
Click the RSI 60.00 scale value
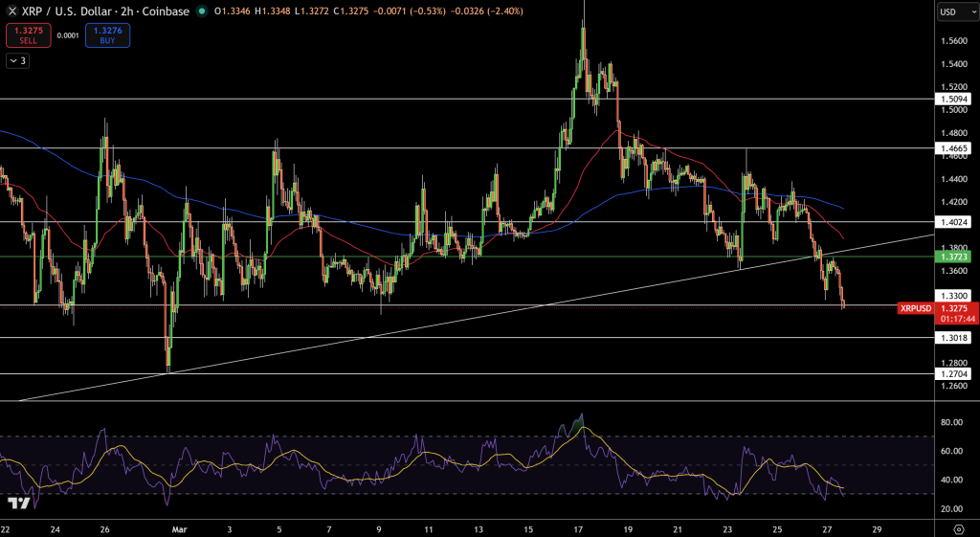coord(950,452)
